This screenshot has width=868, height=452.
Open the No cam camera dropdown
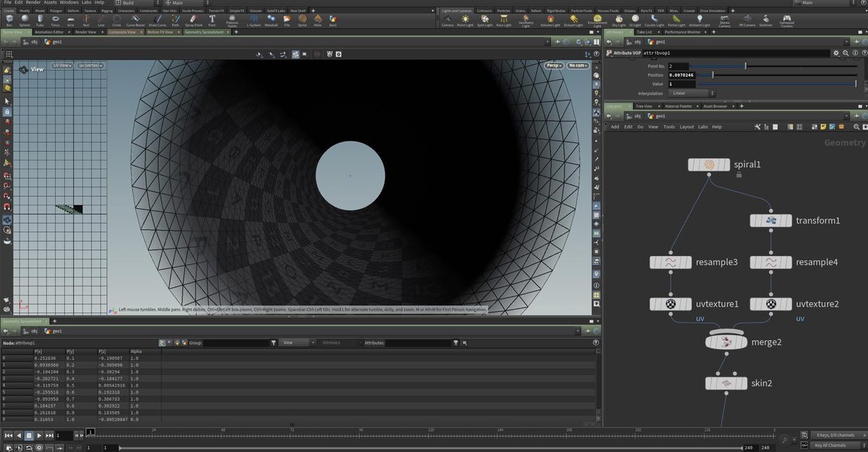578,66
